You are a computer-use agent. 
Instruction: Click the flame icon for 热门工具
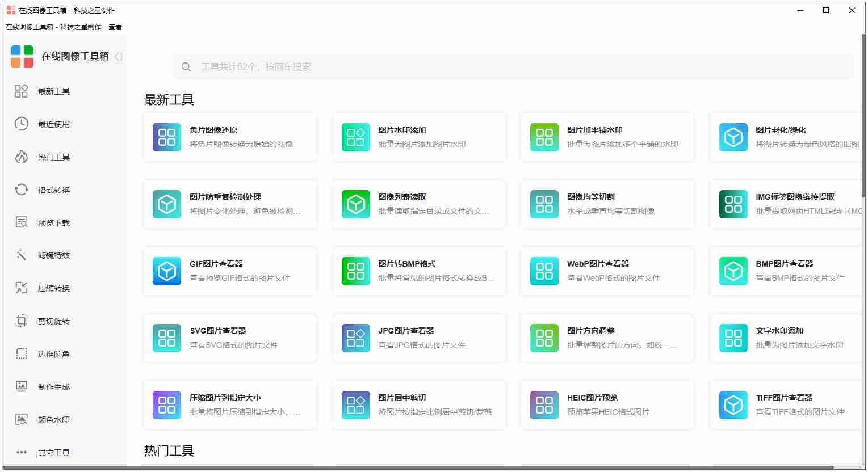[21, 157]
